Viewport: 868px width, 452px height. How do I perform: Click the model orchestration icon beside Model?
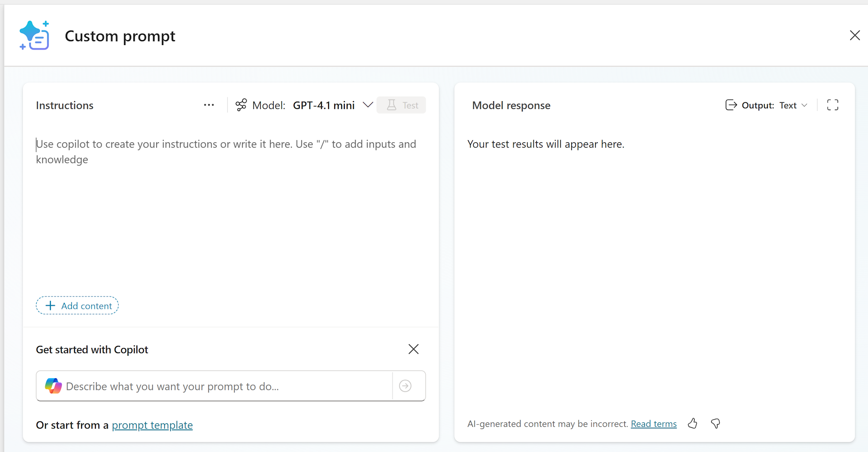(x=241, y=105)
